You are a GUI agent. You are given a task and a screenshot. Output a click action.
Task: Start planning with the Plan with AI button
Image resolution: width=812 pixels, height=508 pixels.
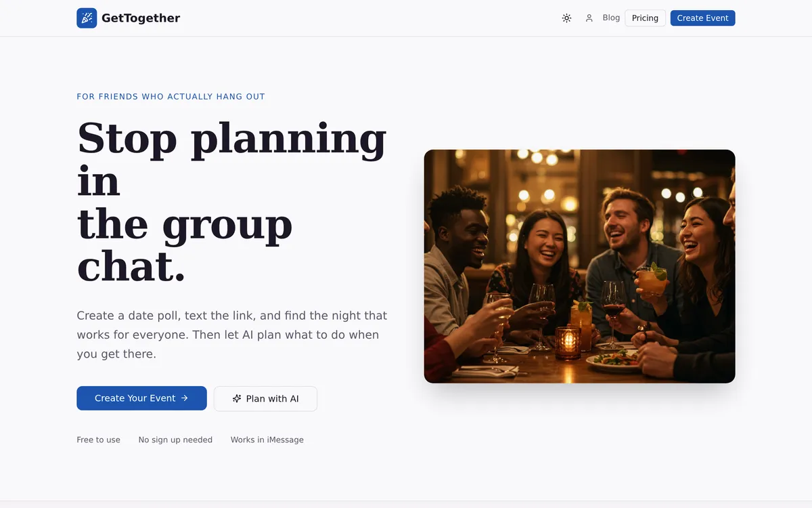265,398
